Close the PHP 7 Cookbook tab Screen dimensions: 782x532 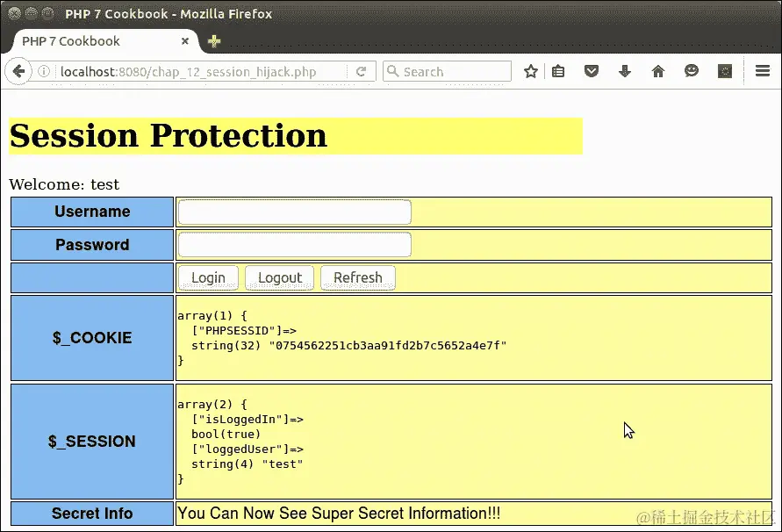coord(185,41)
